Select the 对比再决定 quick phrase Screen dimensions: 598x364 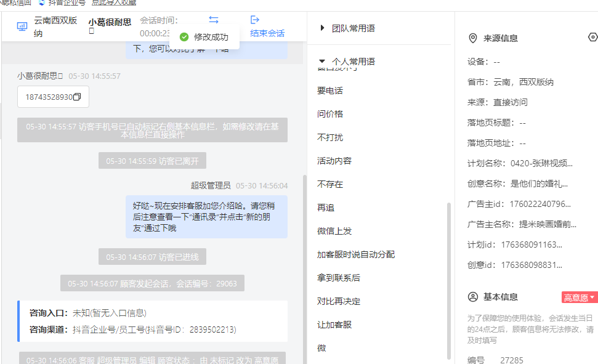pyautogui.click(x=339, y=301)
